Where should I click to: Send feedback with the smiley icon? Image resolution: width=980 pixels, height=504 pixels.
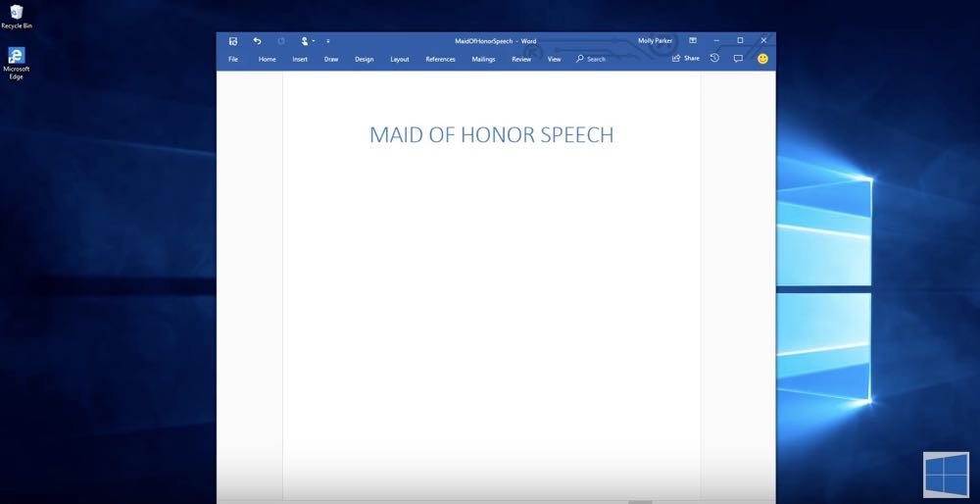tap(762, 59)
